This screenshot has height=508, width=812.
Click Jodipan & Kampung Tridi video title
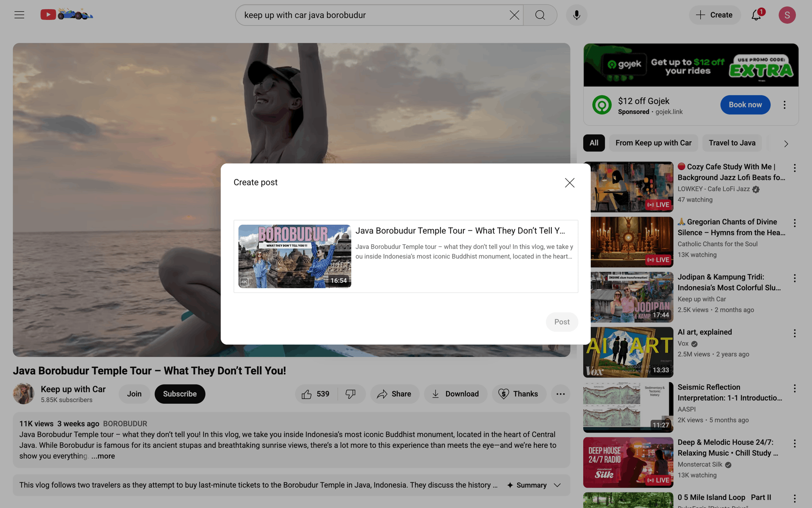coord(729,282)
